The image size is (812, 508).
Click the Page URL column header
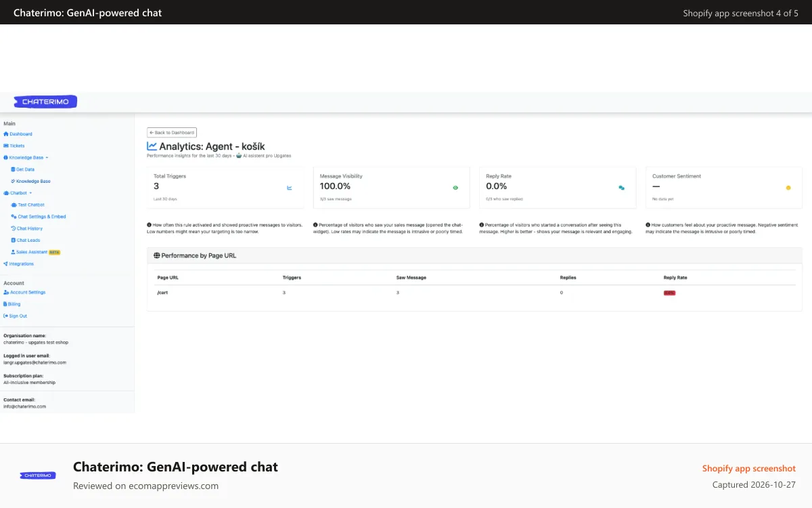168,278
